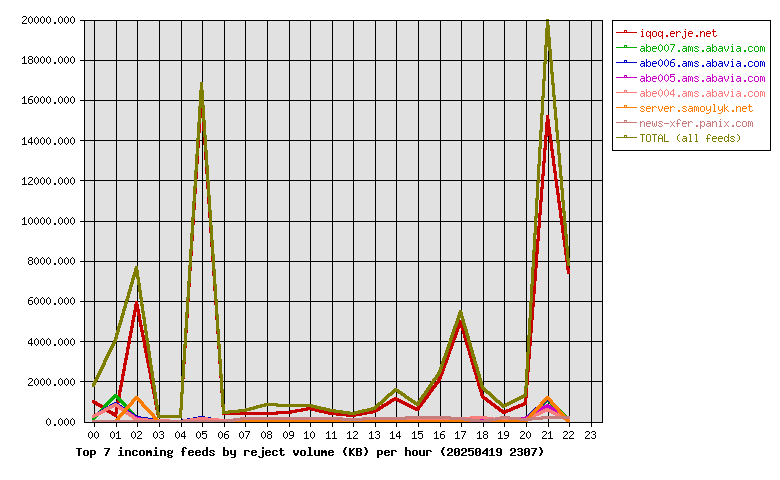
Task: Click the 16000.000 y-axis label
Action: click(48, 100)
